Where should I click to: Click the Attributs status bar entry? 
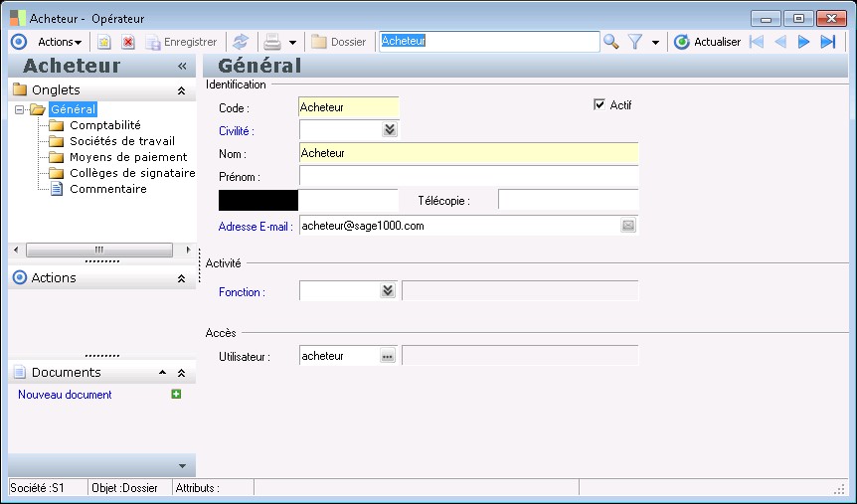[197, 488]
